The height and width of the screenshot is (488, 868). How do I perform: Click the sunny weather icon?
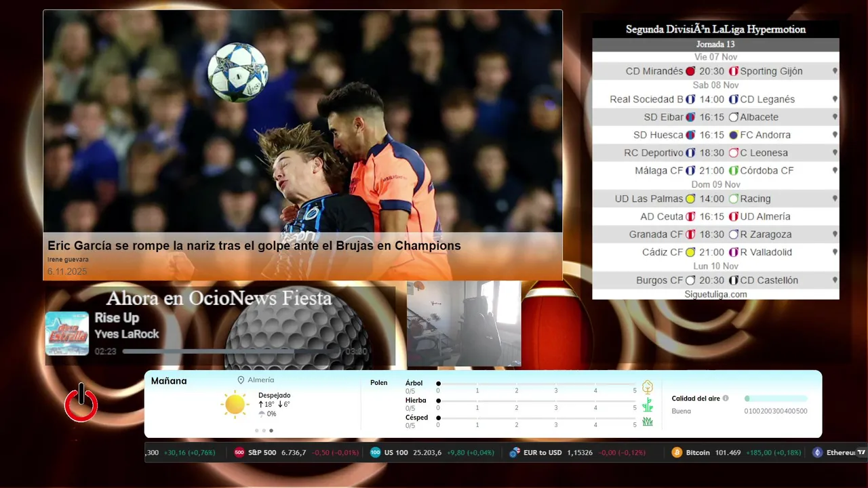235,405
